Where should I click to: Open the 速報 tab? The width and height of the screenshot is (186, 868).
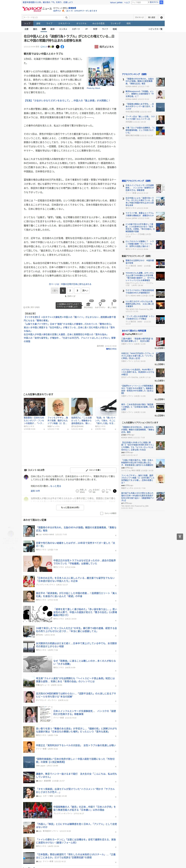tap(38, 24)
